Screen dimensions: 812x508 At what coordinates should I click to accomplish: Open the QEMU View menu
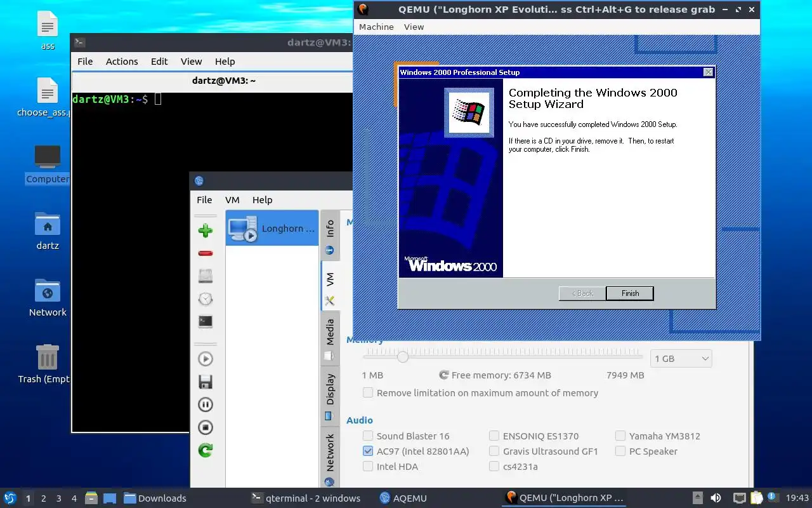tap(414, 27)
